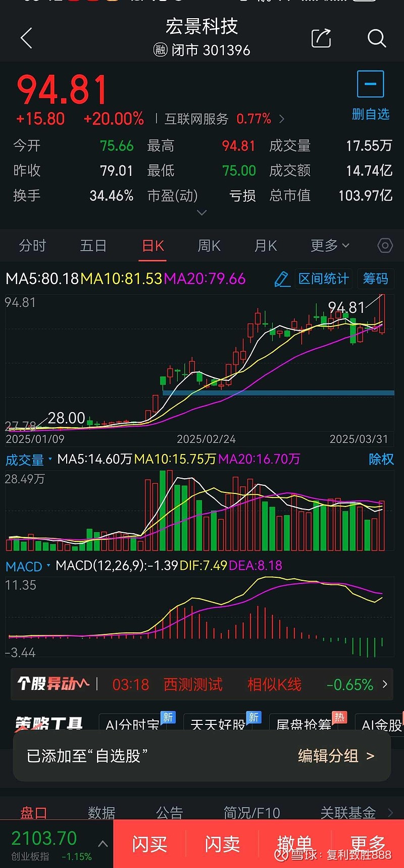Open the MACD indicator dropdown
This screenshot has height=868, width=404.
click(x=28, y=566)
